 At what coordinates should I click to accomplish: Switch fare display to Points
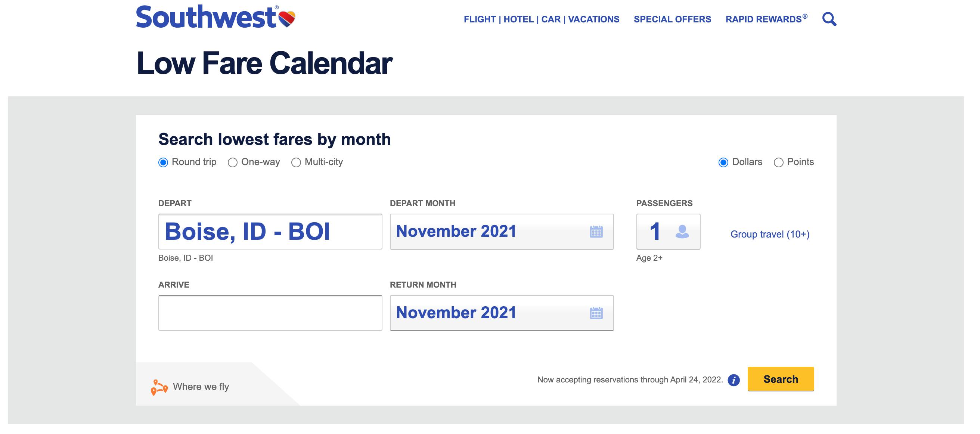[778, 163]
